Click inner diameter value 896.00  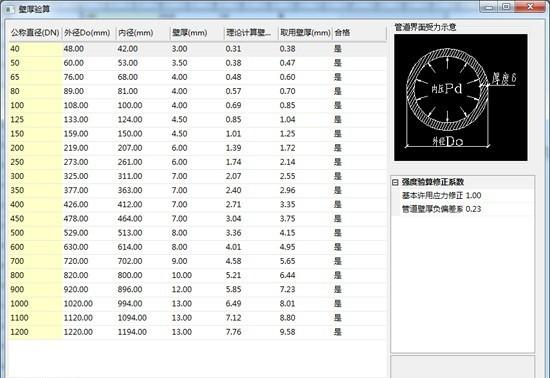pos(130,289)
